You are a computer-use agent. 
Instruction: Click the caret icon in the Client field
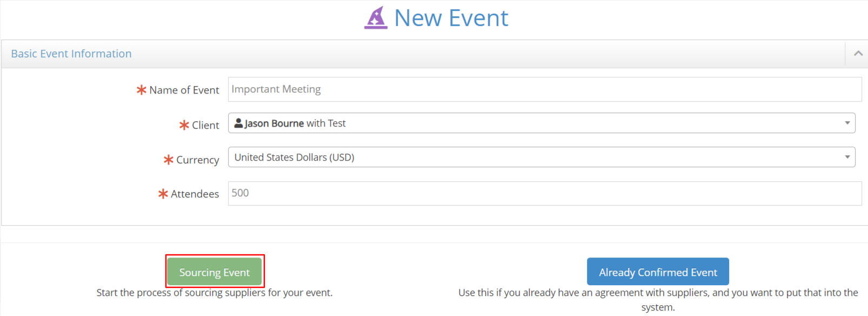coord(848,123)
